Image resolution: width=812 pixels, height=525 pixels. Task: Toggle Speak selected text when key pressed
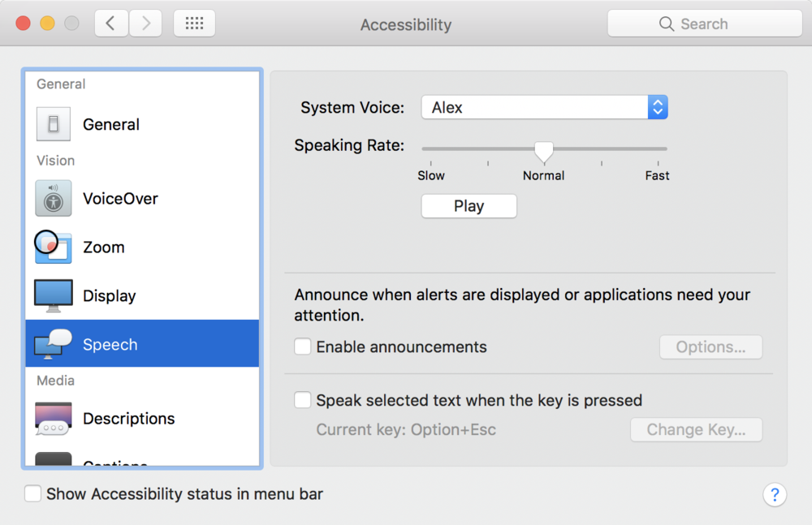point(302,400)
